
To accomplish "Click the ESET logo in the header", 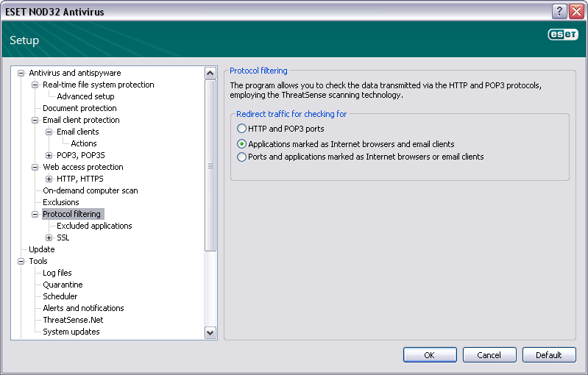I will coord(563,35).
